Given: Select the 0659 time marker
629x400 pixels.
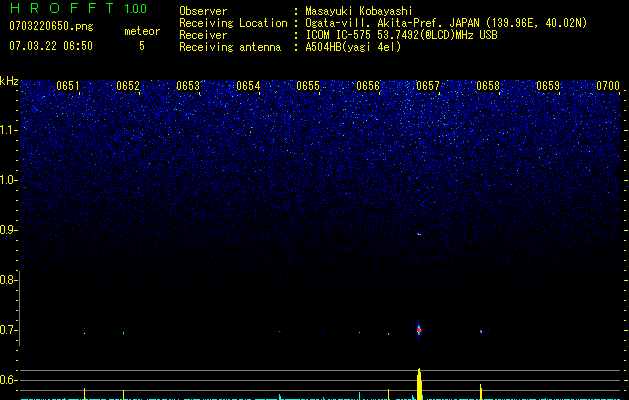Looking at the screenshot, I should (x=548, y=86).
